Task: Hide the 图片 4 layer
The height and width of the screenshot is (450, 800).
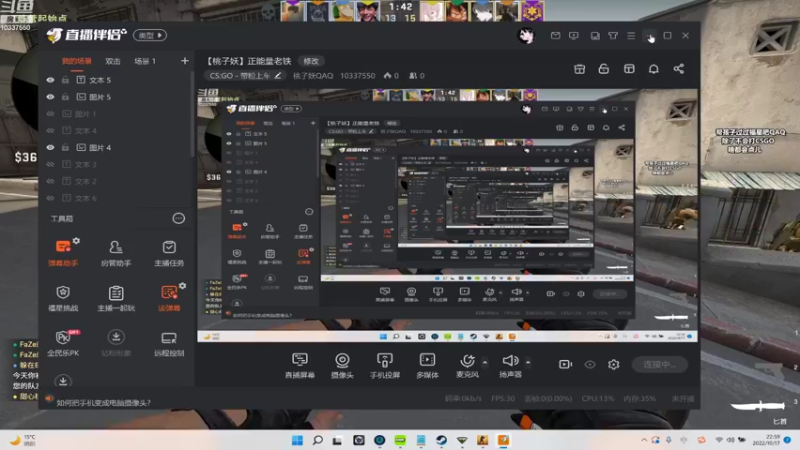Action: pos(50,147)
